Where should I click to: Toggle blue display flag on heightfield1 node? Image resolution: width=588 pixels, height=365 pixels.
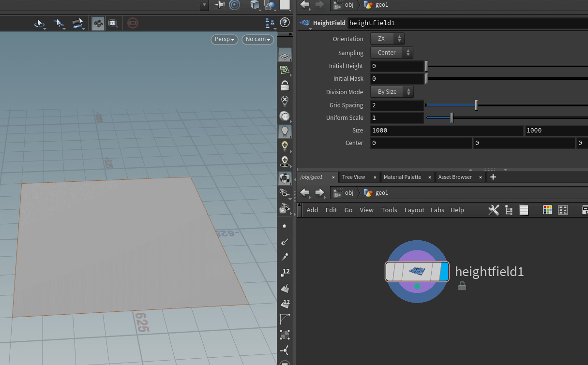444,271
